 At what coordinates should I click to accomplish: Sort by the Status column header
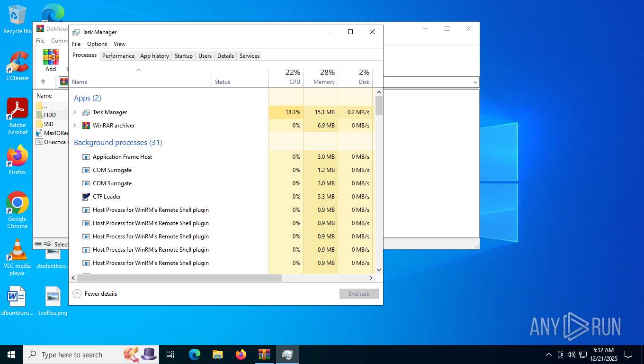240,77
